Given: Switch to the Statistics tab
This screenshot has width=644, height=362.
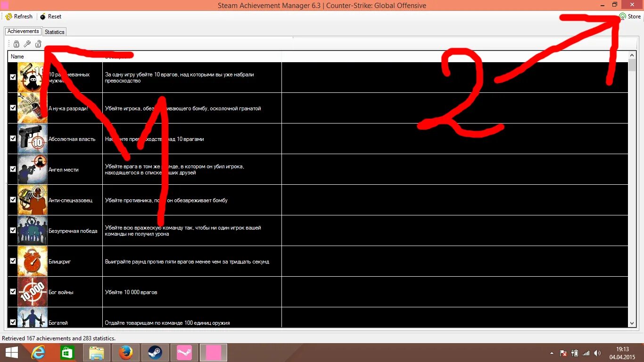Looking at the screenshot, I should click(x=55, y=32).
